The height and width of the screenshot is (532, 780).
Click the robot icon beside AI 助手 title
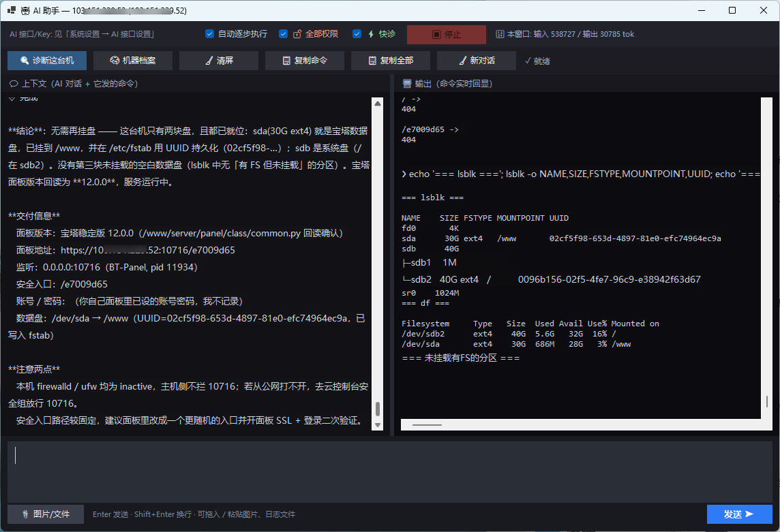pyautogui.click(x=25, y=10)
